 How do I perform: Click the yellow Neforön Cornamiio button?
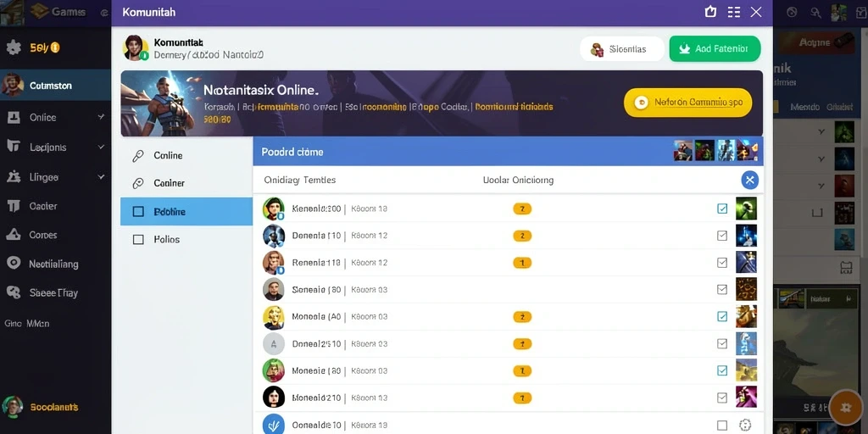(687, 103)
